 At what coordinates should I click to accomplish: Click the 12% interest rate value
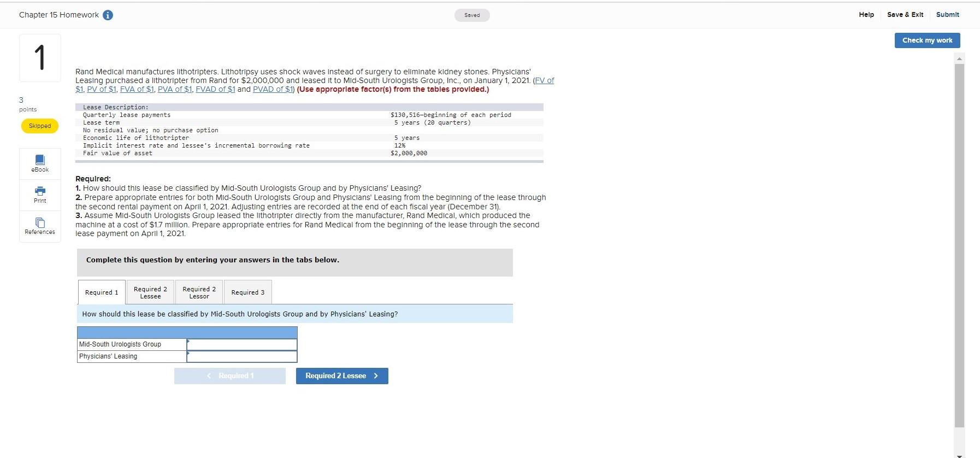point(400,145)
